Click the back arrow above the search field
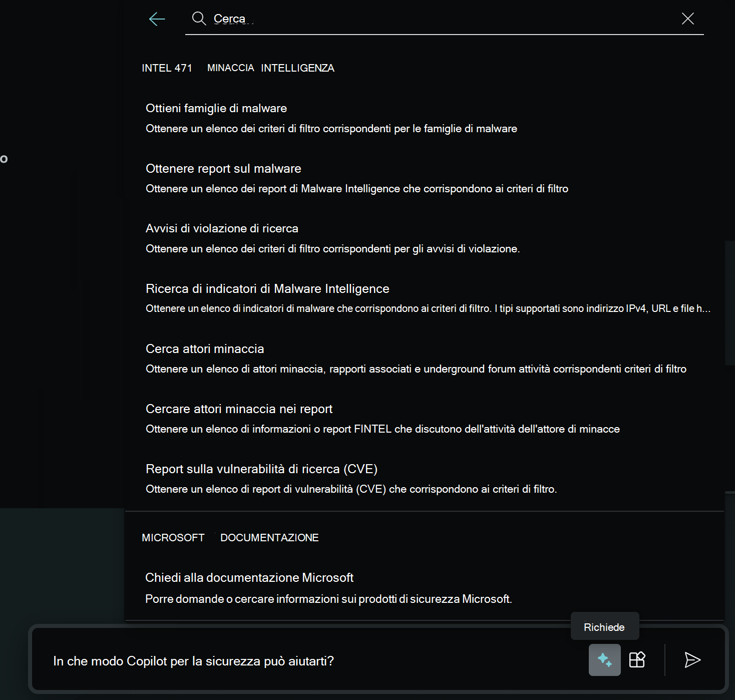The image size is (735, 700). click(x=157, y=19)
